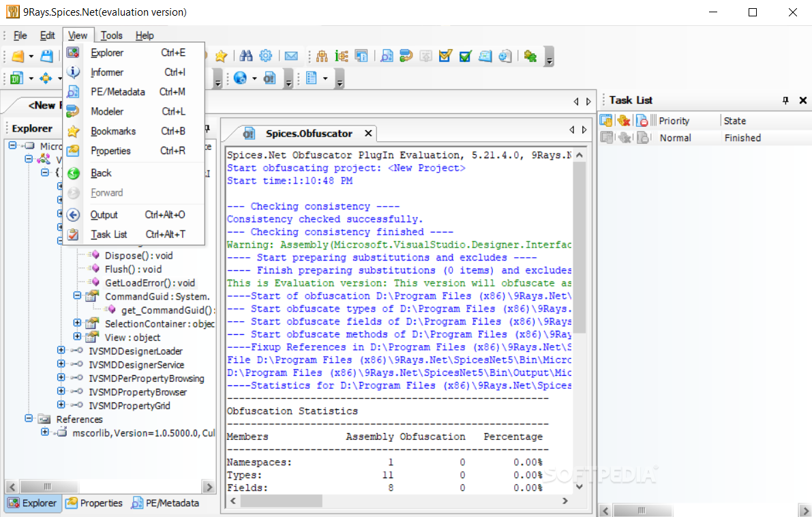Open toolbar overflow options after the puzzle icon
The width and height of the screenshot is (812, 517).
click(550, 57)
